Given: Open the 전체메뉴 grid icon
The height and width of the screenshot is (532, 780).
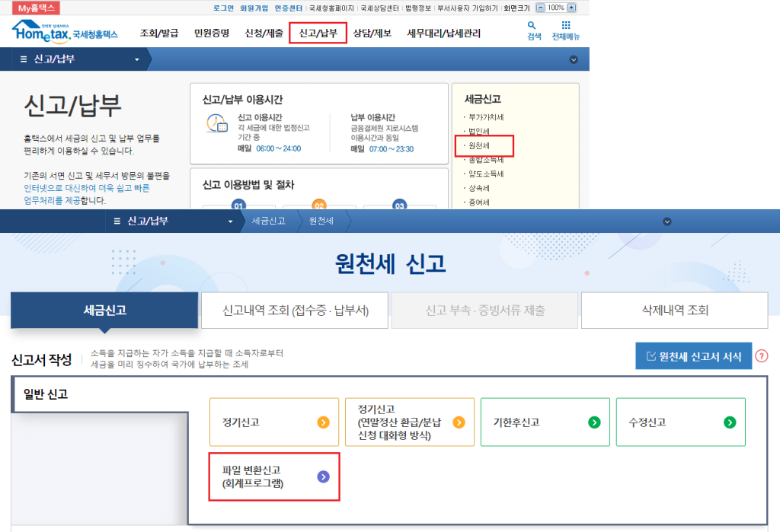Looking at the screenshot, I should coord(565,30).
